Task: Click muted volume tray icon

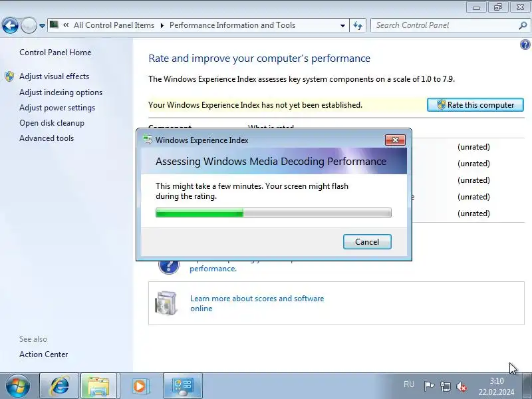Action: (x=462, y=386)
